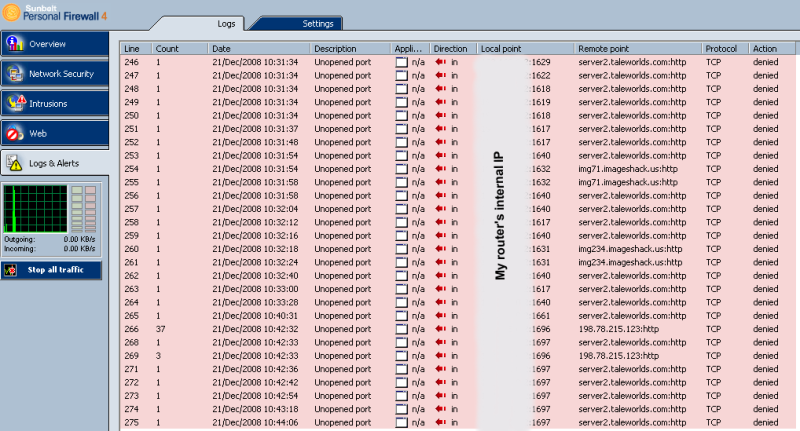
Task: Select local port :1661 in line 265
Action: coord(540,316)
